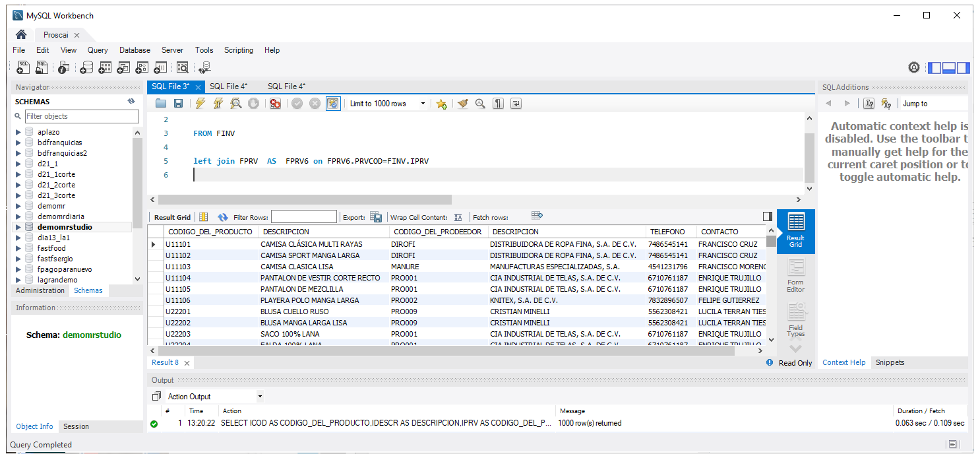The image size is (980, 460).
Task: Toggle autocommit mode button
Action: 334,104
